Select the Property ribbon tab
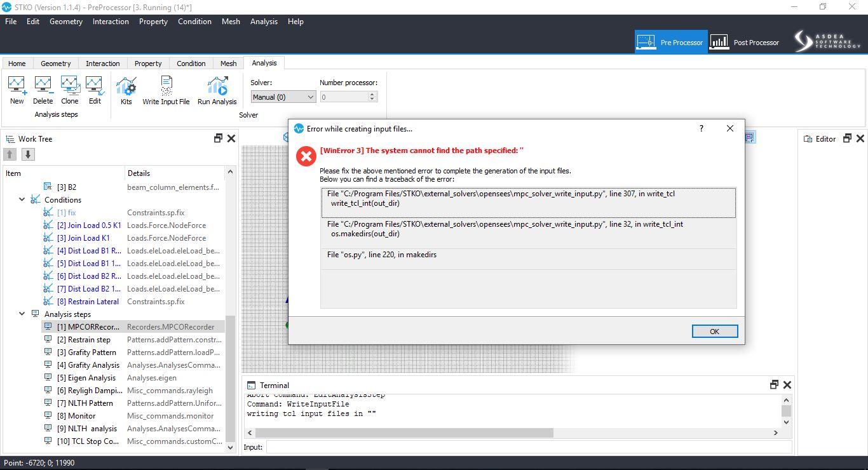868x470 pixels. point(148,64)
